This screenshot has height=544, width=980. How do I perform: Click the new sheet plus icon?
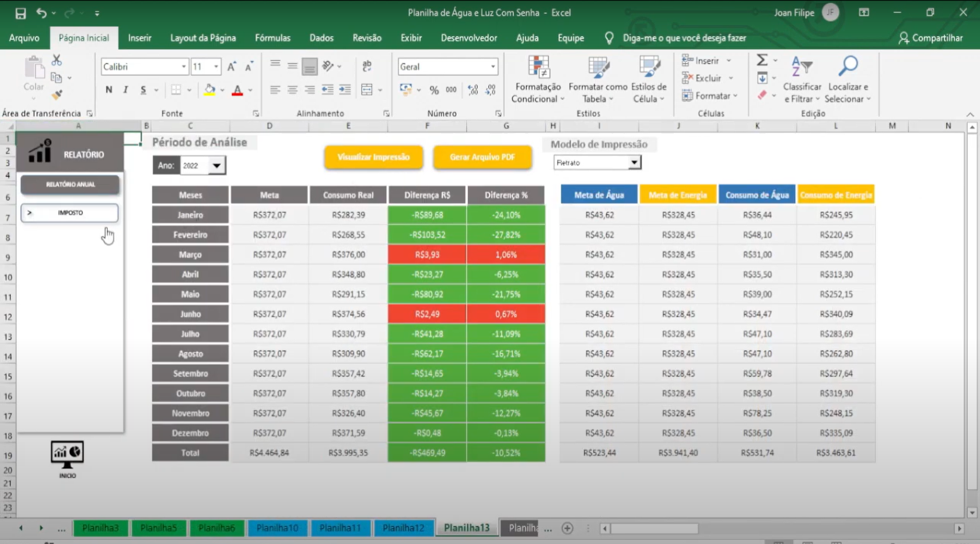567,528
